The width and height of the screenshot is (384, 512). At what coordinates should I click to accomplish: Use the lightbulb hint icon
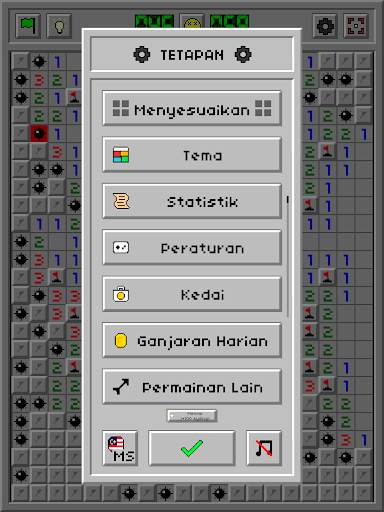(59, 26)
